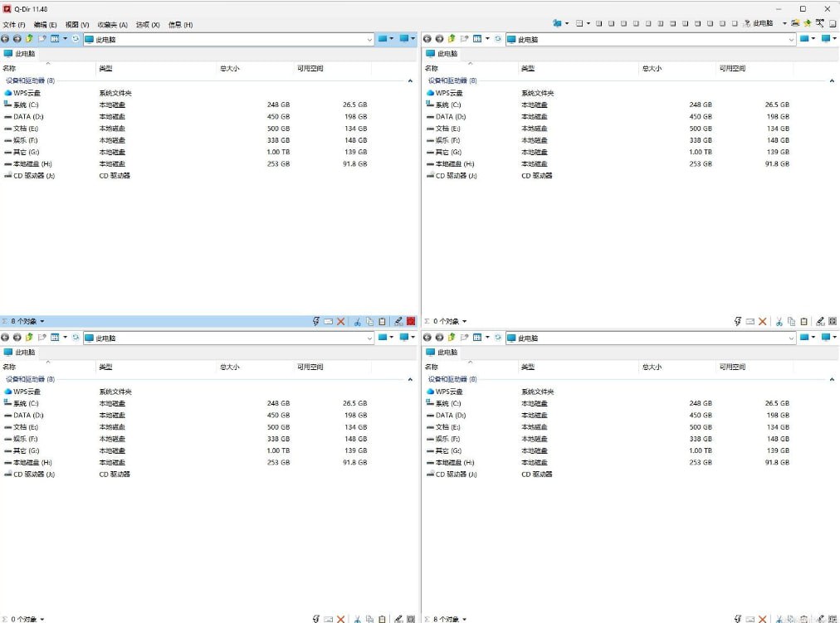Image resolution: width=840 pixels, height=623 pixels.
Task: Click the Copy icon in status bar
Action: 370,321
